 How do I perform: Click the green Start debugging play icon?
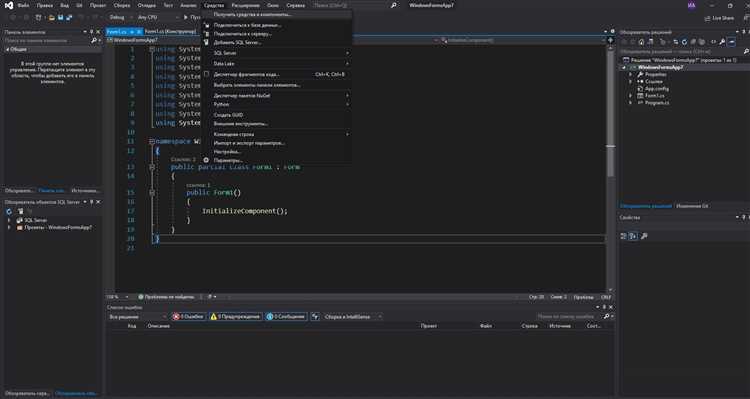(186, 17)
